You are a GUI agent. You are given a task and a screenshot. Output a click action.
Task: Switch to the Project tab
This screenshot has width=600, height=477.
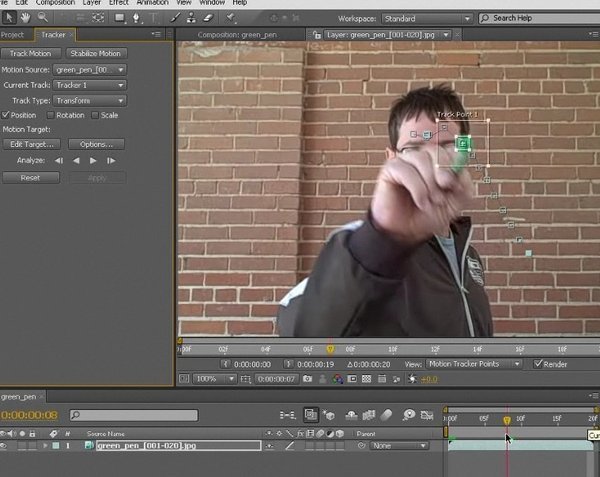[12, 35]
